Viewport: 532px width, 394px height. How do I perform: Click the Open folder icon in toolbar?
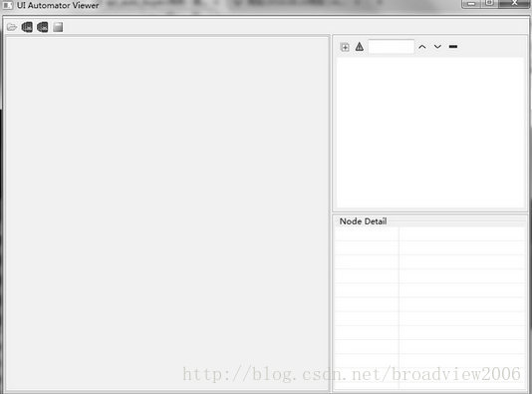coord(12,27)
